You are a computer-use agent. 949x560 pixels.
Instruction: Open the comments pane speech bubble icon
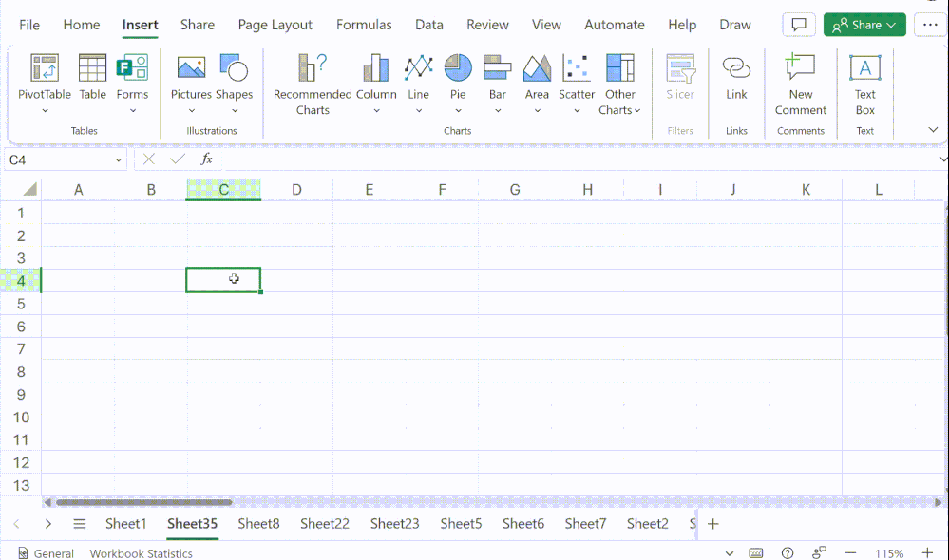[799, 25]
